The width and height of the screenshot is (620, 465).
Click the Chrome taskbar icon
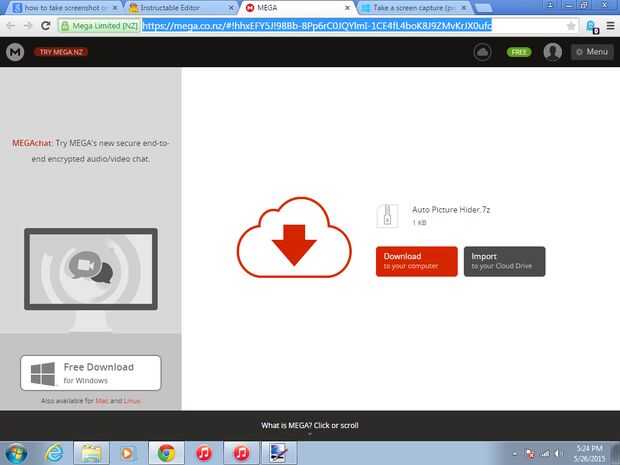pyautogui.click(x=166, y=453)
